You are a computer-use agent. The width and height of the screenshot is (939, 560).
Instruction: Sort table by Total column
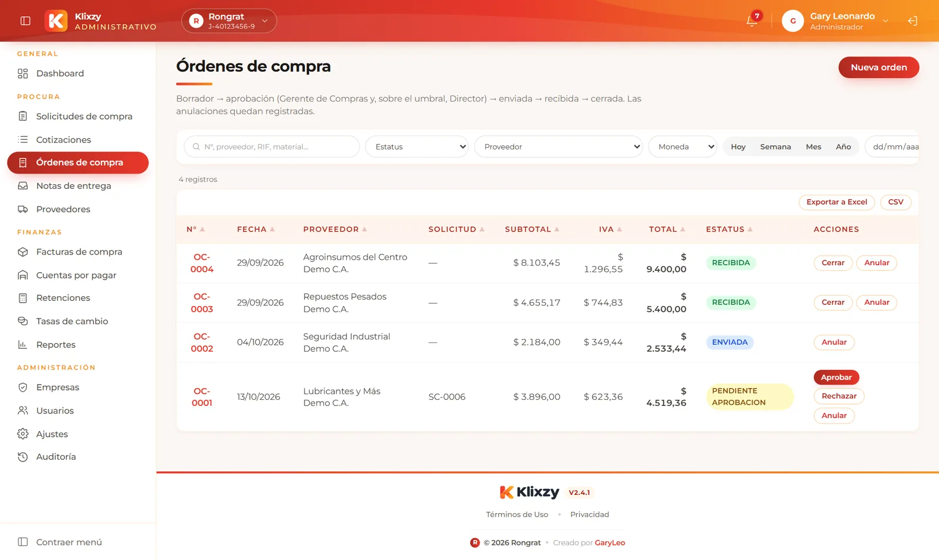(x=667, y=229)
